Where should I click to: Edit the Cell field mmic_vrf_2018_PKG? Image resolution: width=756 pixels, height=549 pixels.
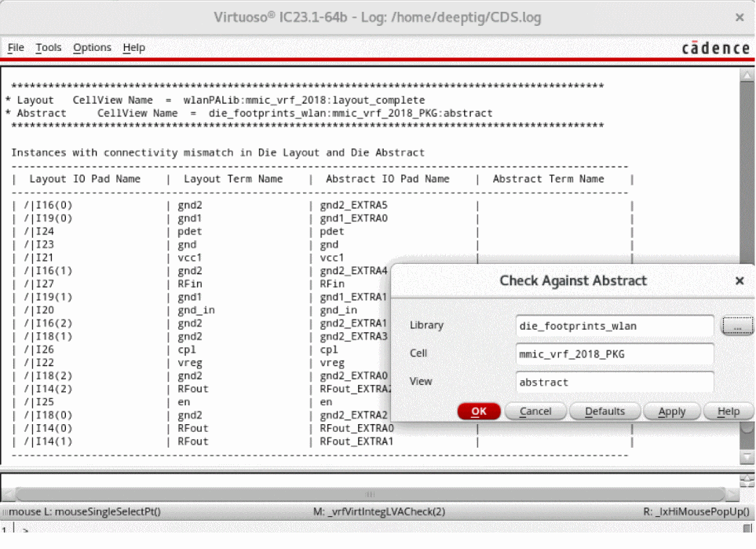(614, 354)
